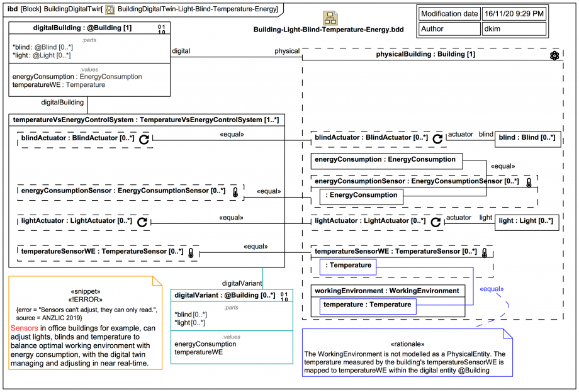Image resolution: width=579 pixels, height=392 pixels.
Task: Click the Author value dkim field
Action: (514, 29)
